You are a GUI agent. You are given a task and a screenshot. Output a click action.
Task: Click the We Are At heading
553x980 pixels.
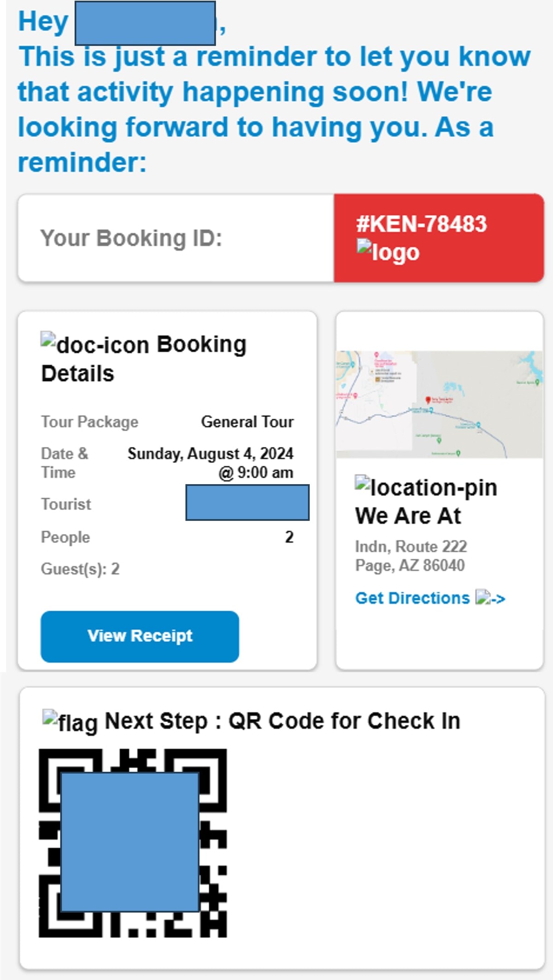click(408, 516)
